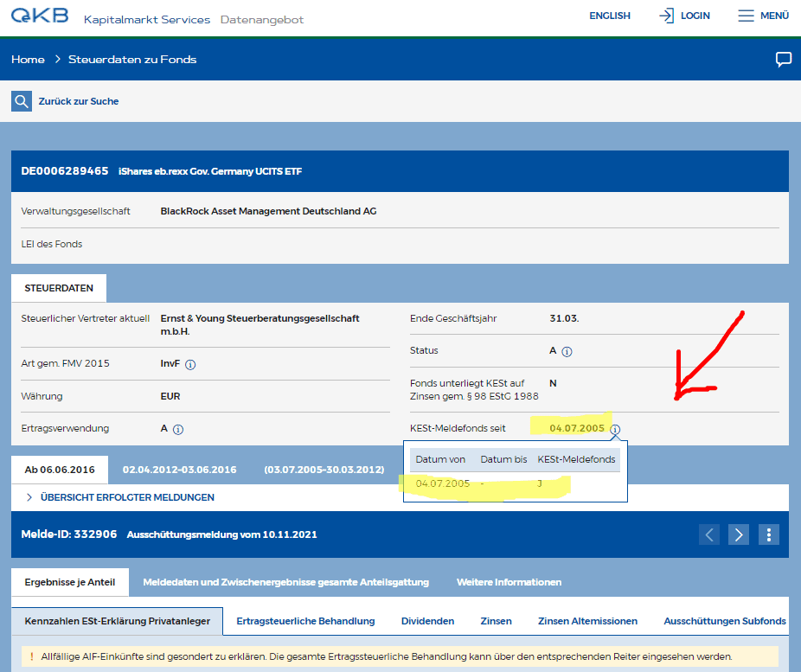801x672 pixels.
Task: Open the MENÜ label
Action: pos(774,16)
